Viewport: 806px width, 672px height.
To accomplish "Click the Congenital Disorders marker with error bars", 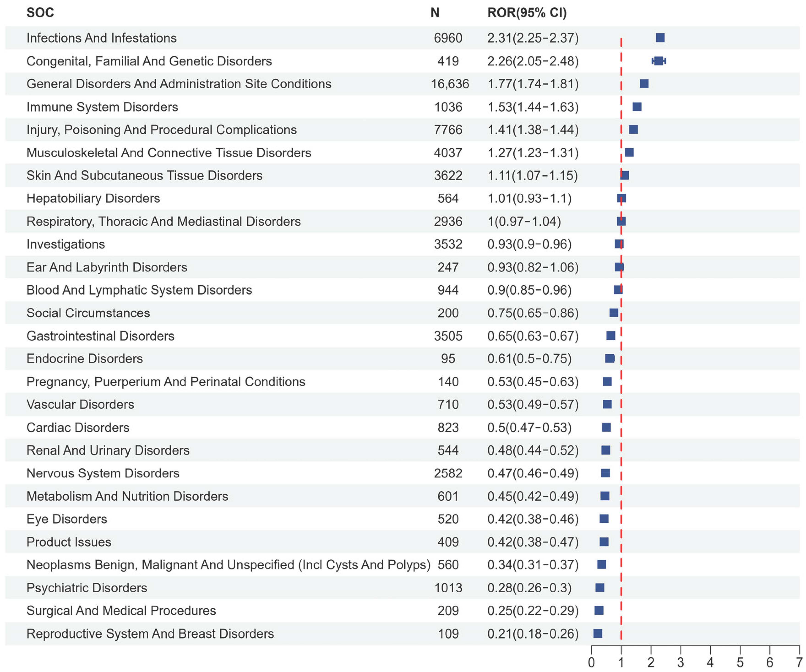I will (659, 61).
